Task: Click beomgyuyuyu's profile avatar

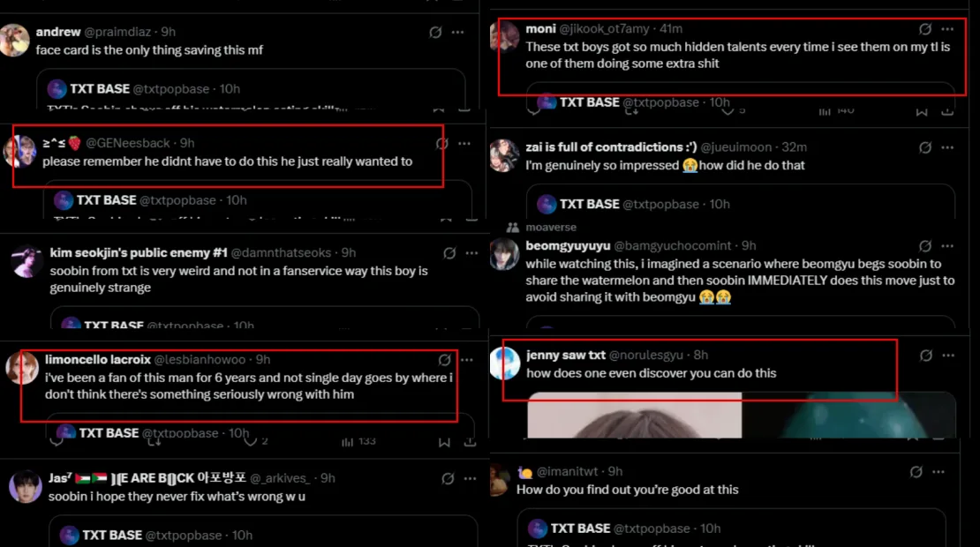Action: coord(504,255)
